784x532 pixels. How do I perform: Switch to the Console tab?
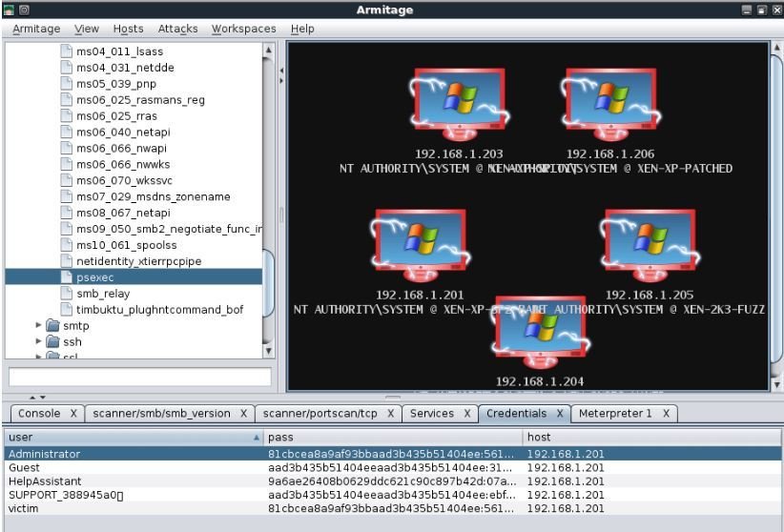click(39, 414)
